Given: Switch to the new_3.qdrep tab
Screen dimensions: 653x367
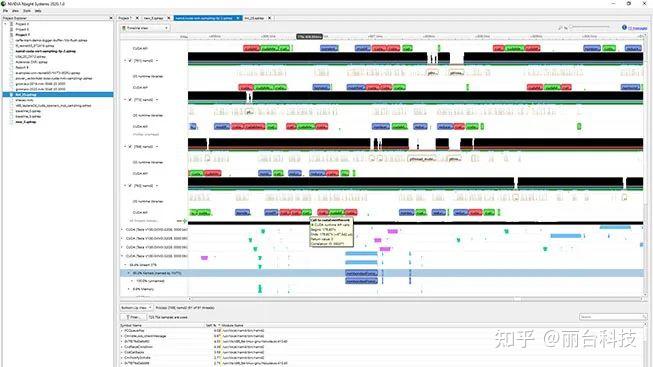Looking at the screenshot, I should pyautogui.click(x=153, y=18).
